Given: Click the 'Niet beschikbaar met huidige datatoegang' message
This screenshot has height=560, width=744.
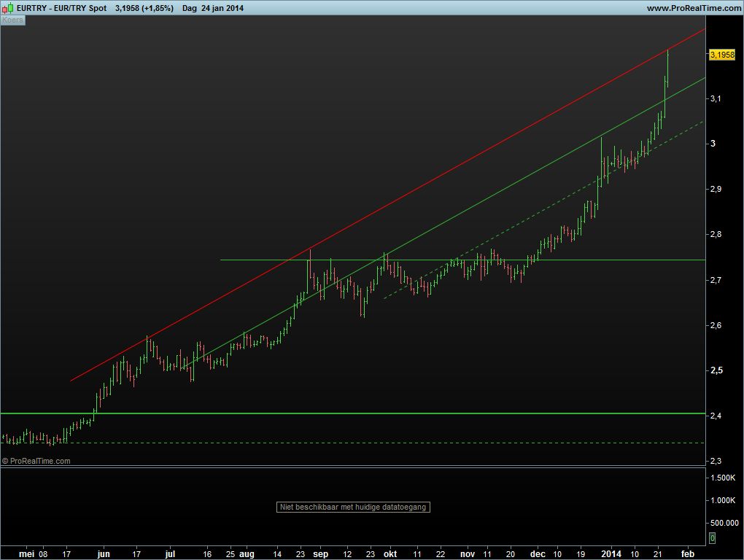Looking at the screenshot, I should click(x=354, y=507).
